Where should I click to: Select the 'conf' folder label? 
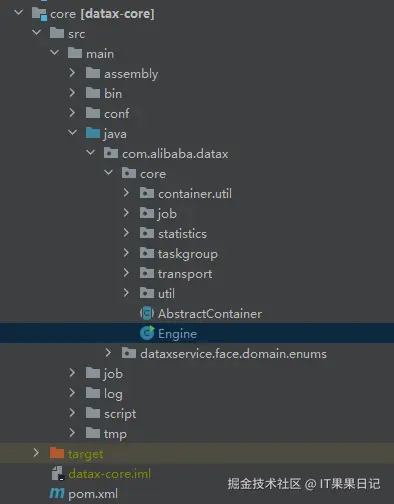pyautogui.click(x=116, y=114)
